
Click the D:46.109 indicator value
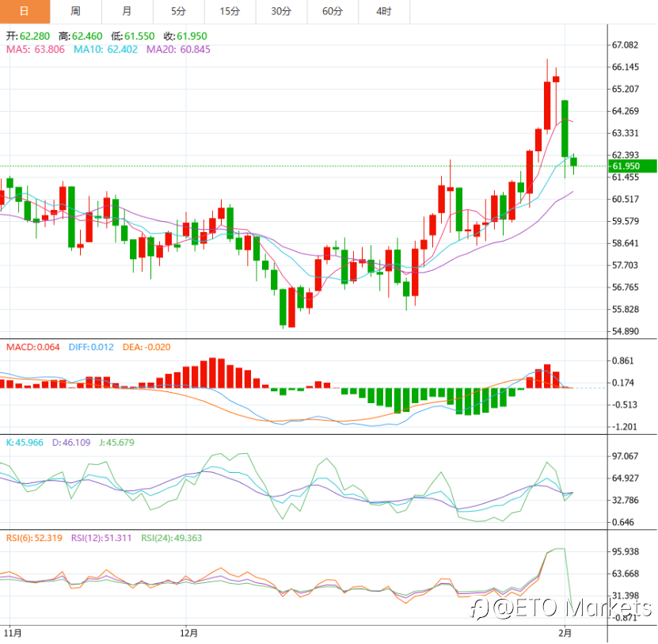click(71, 443)
